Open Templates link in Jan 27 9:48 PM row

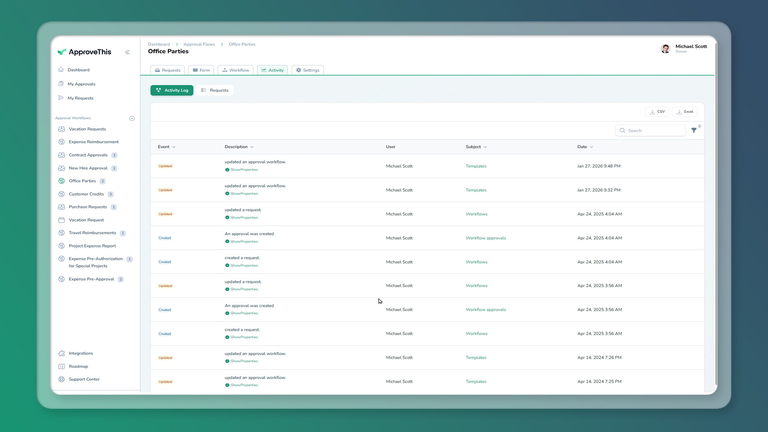(x=476, y=166)
